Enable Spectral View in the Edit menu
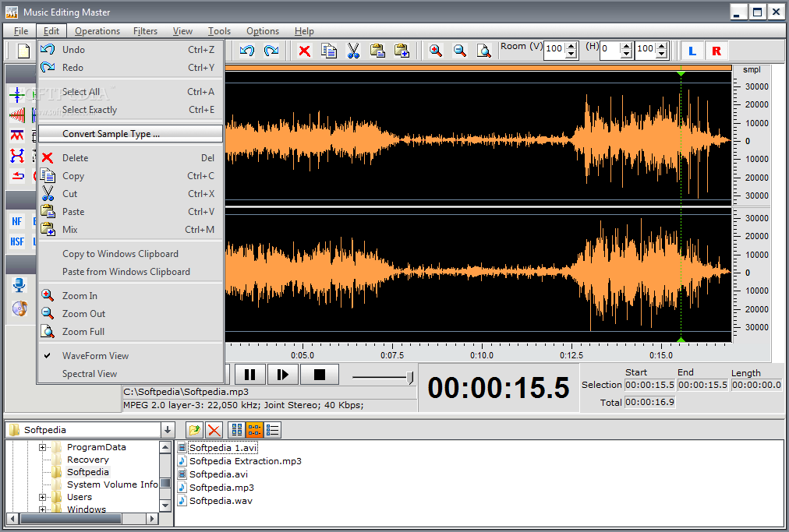Screen dimensions: 789x532 90,374
